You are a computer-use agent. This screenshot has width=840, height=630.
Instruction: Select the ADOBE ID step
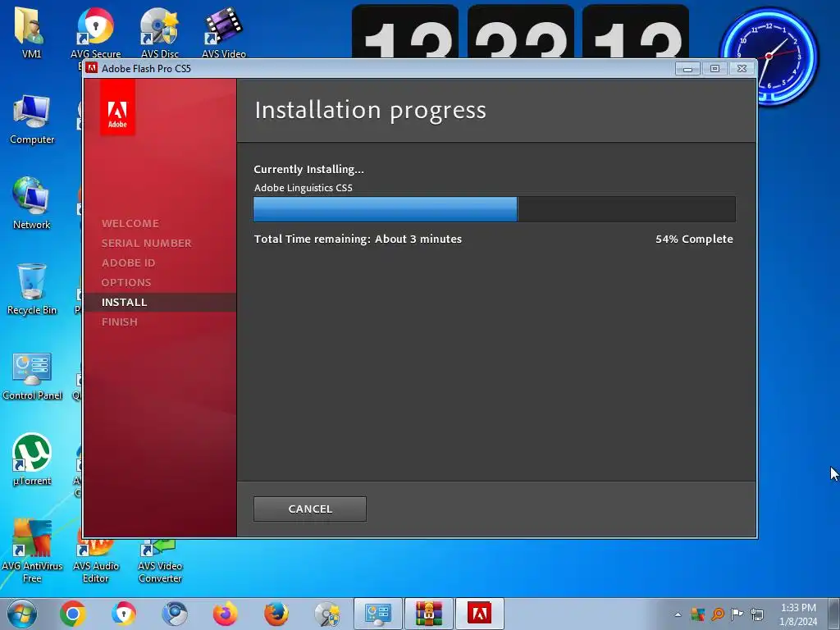click(129, 263)
